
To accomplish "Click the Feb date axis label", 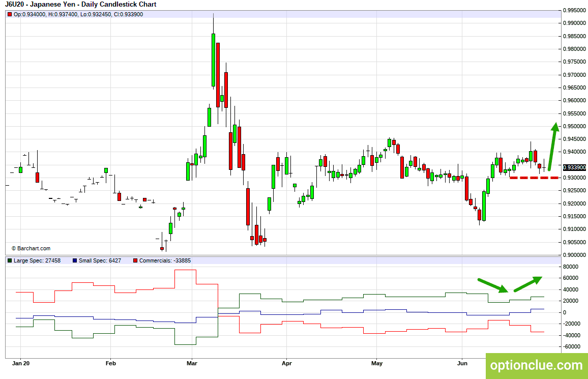I will click(x=110, y=363).
